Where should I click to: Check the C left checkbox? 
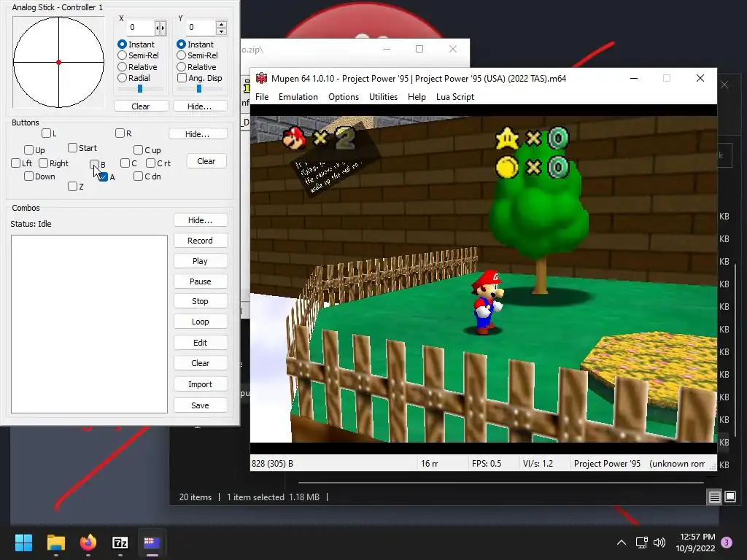coord(125,163)
